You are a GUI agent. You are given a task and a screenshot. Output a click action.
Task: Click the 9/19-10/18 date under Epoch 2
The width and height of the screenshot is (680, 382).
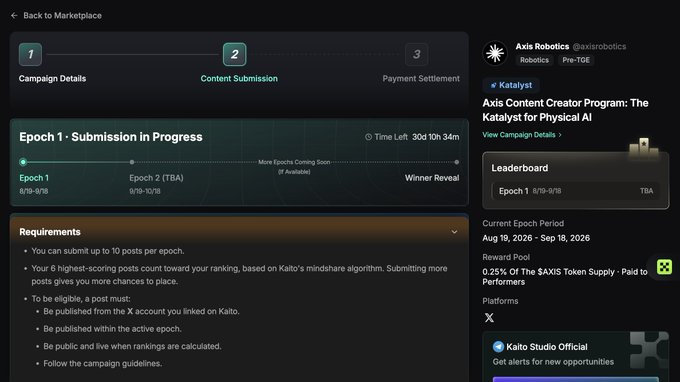(x=145, y=191)
